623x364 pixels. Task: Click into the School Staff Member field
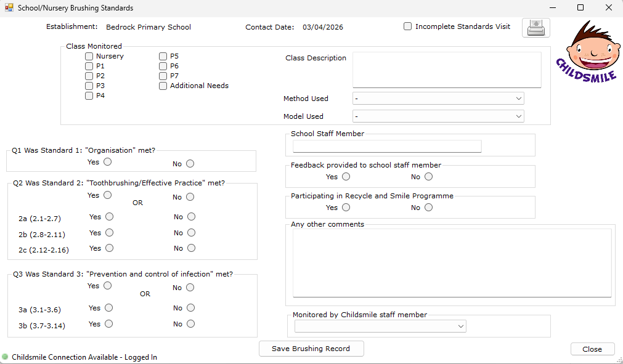point(386,146)
